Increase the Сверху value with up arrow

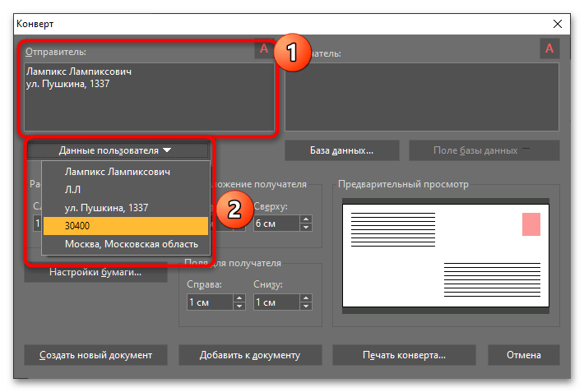point(306,219)
